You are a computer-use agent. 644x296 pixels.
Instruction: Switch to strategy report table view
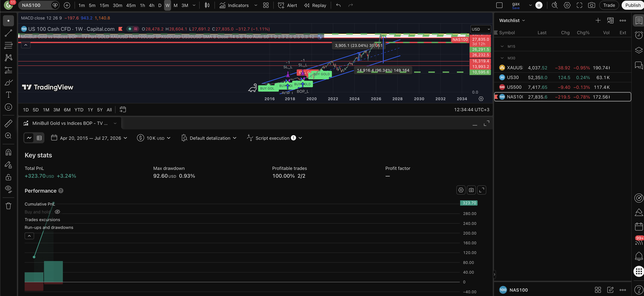pyautogui.click(x=39, y=138)
